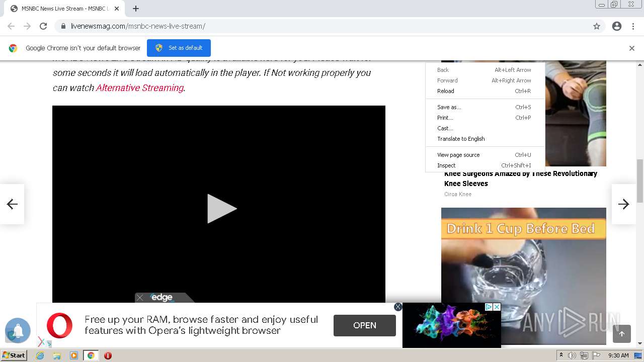Choose Inspect from the context menu
Viewport: 644px width, 362px height.
[x=484, y=165]
